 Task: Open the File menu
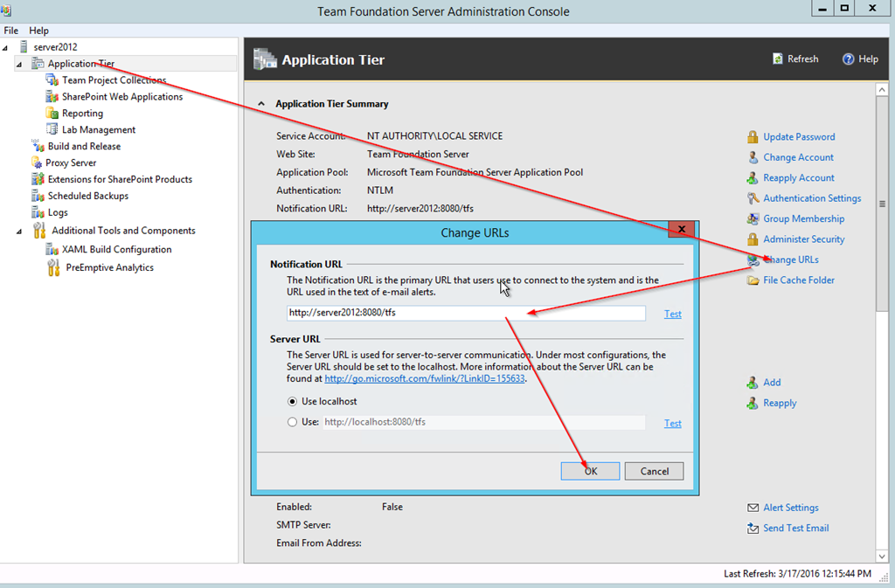point(11,31)
